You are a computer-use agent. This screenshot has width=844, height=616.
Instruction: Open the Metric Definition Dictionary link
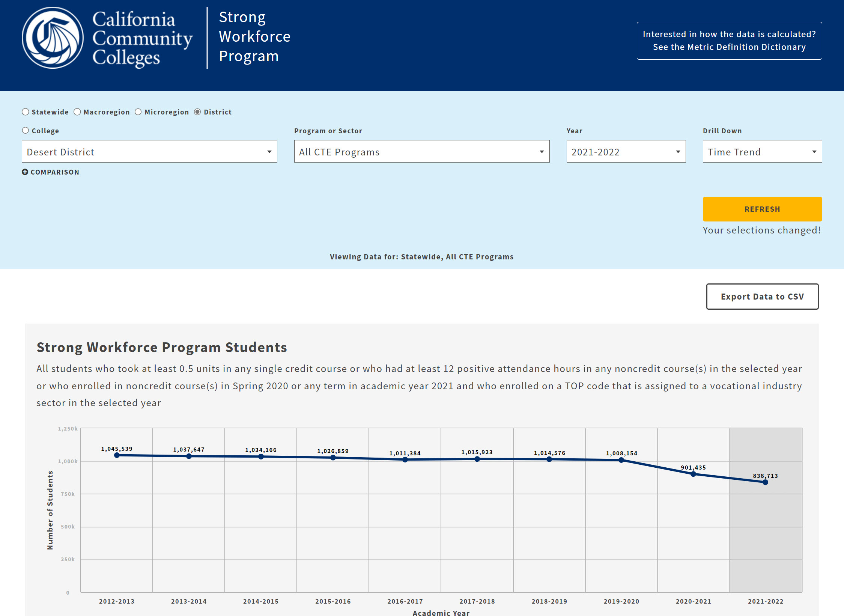[x=729, y=41]
